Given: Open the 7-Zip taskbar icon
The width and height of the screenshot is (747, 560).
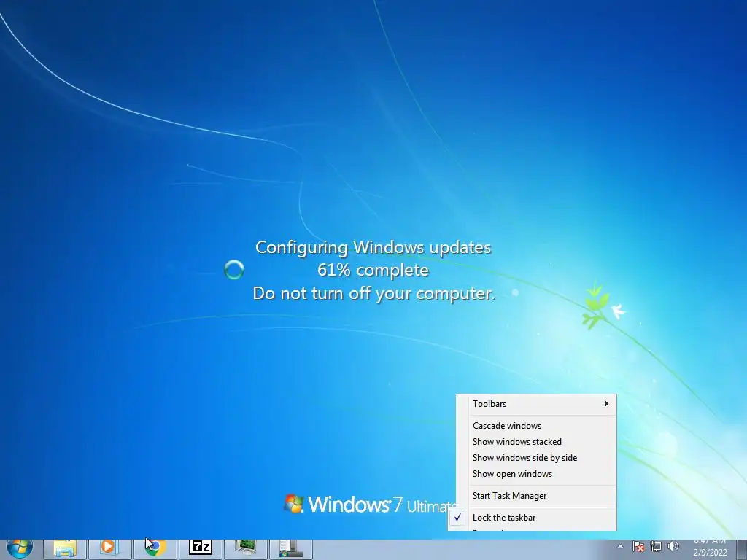Looking at the screenshot, I should 201,549.
